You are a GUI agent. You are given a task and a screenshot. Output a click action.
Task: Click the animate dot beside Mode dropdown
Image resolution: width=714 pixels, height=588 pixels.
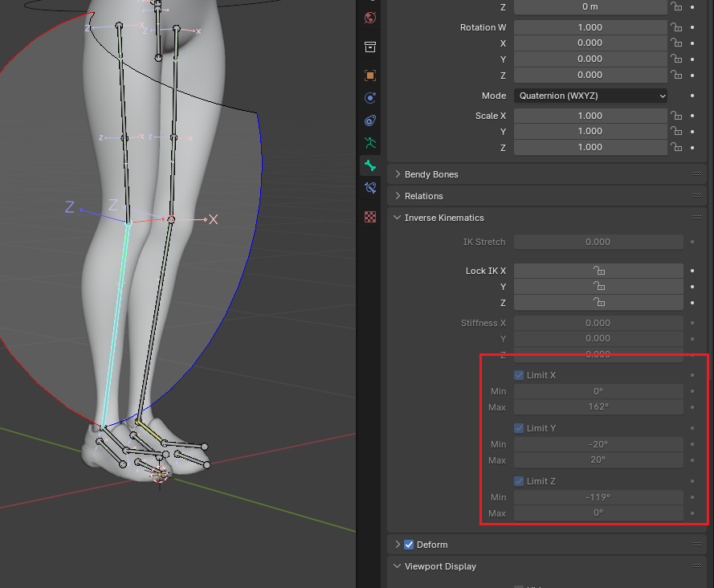pos(692,96)
